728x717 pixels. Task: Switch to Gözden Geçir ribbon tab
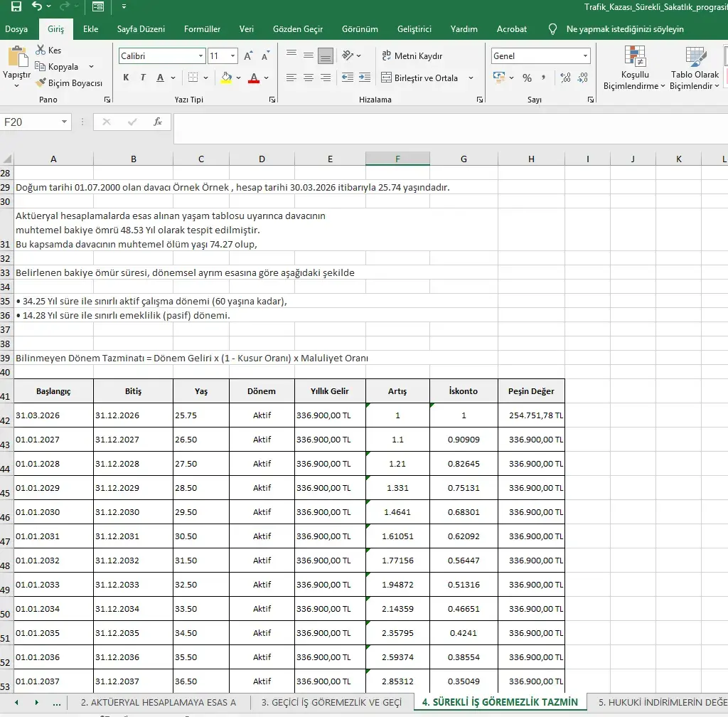click(298, 28)
